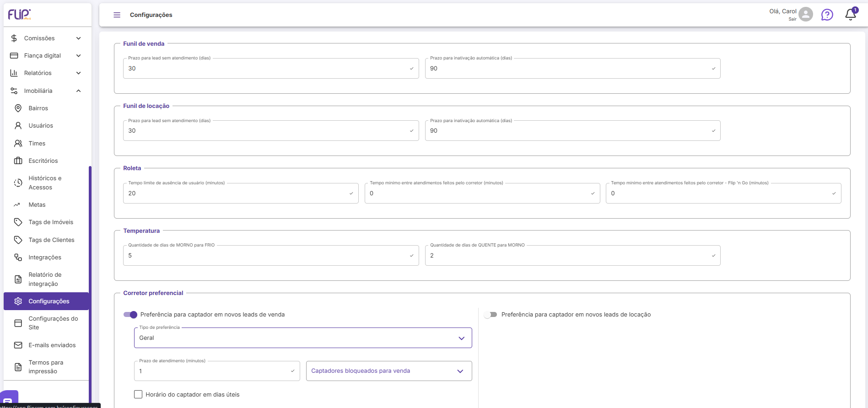
Task: Open the notifications bell
Action: tap(851, 14)
